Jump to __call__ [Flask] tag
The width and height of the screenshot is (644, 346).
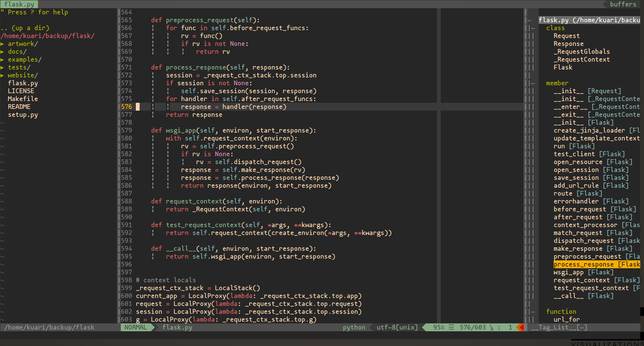[584, 296]
